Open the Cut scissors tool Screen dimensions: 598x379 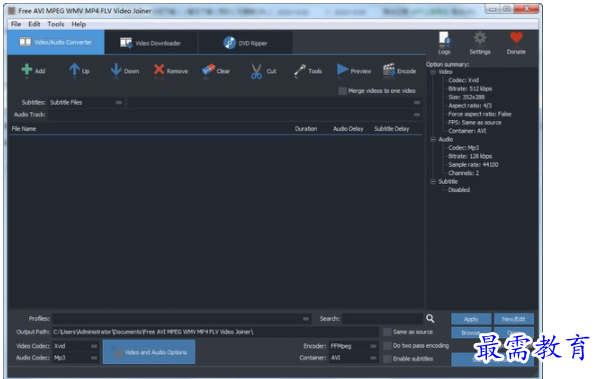(x=256, y=71)
